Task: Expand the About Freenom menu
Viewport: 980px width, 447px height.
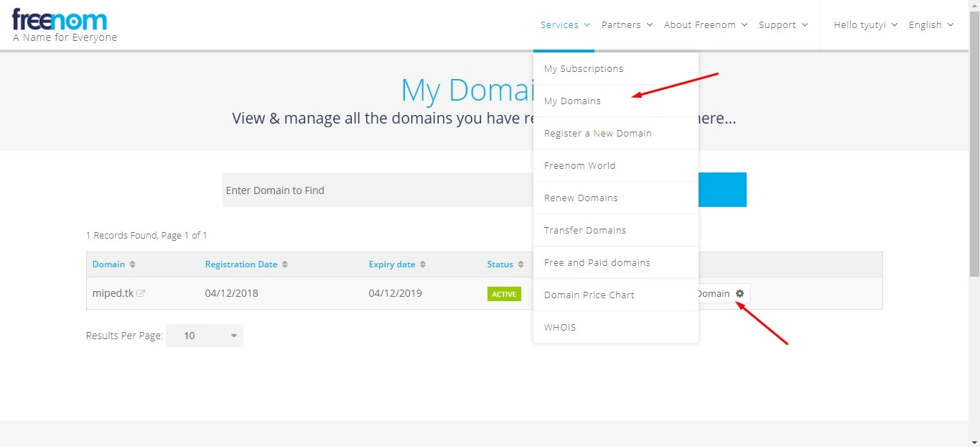Action: [706, 24]
